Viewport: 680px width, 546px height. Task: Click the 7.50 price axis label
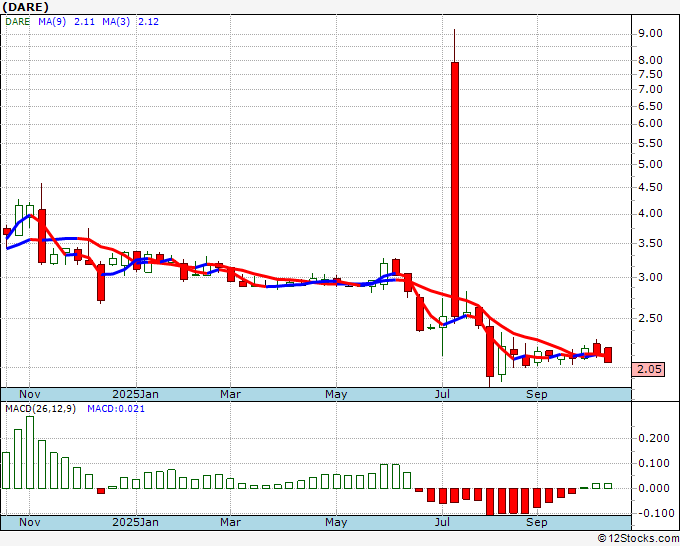[651, 75]
